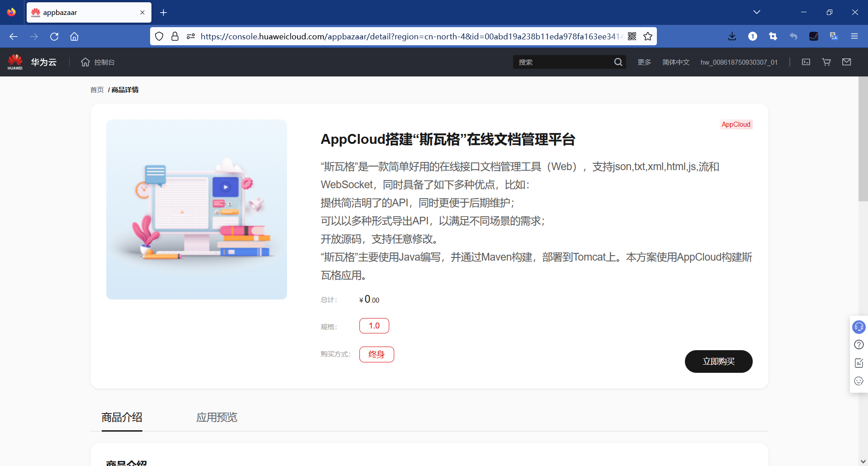
Task: Click the 立即购买 purchase button
Action: point(718,361)
